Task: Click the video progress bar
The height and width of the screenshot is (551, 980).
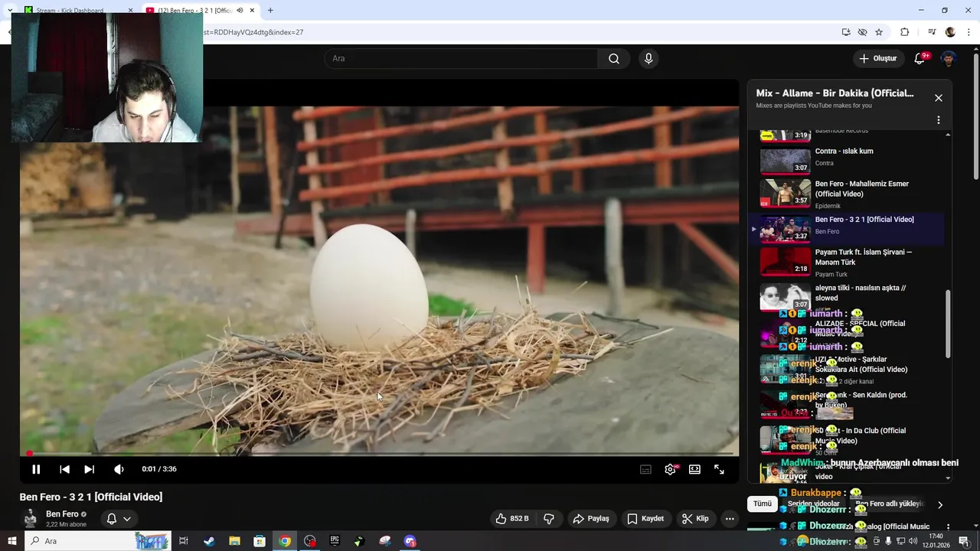Action: pos(379,454)
